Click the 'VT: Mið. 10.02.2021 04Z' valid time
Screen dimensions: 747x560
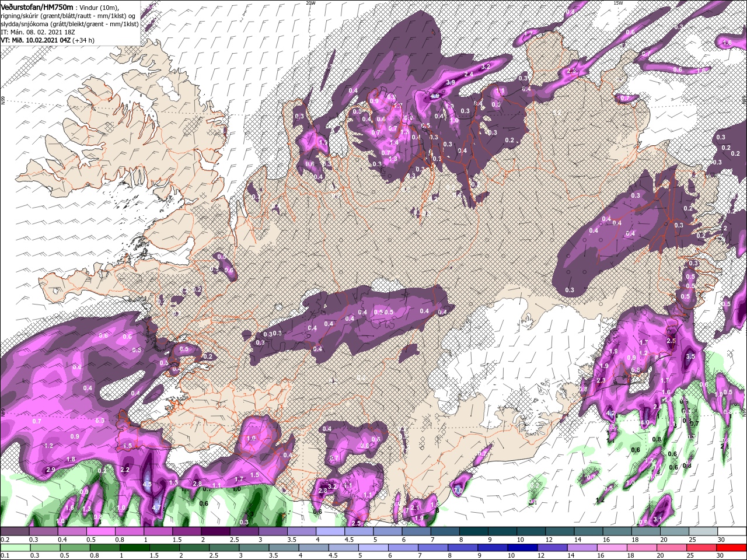point(36,40)
